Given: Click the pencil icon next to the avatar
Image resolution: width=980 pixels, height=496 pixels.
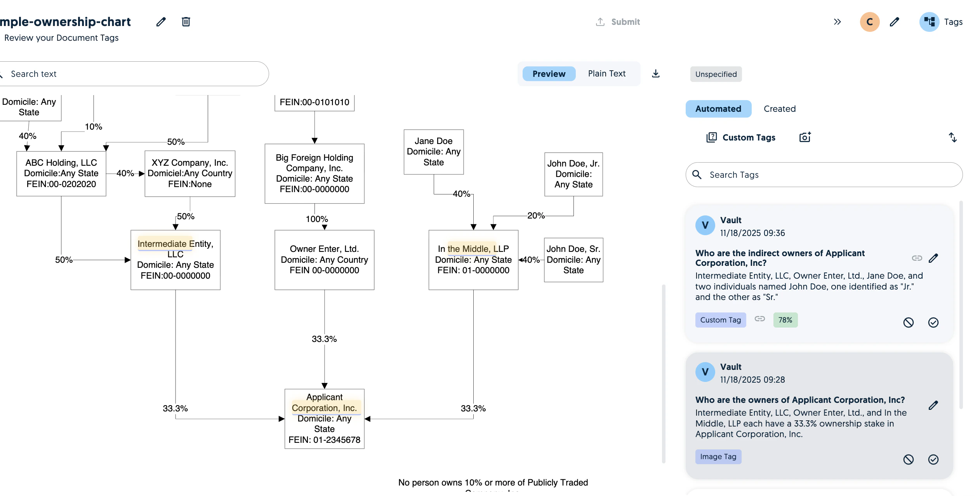Looking at the screenshot, I should [x=895, y=22].
